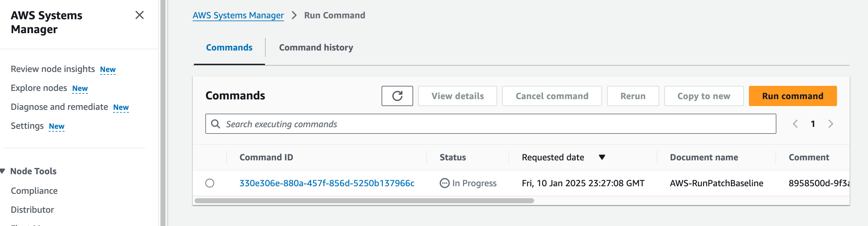Click the search magnifier in the search bar
Image resolution: width=868 pixels, height=226 pixels.
[216, 124]
